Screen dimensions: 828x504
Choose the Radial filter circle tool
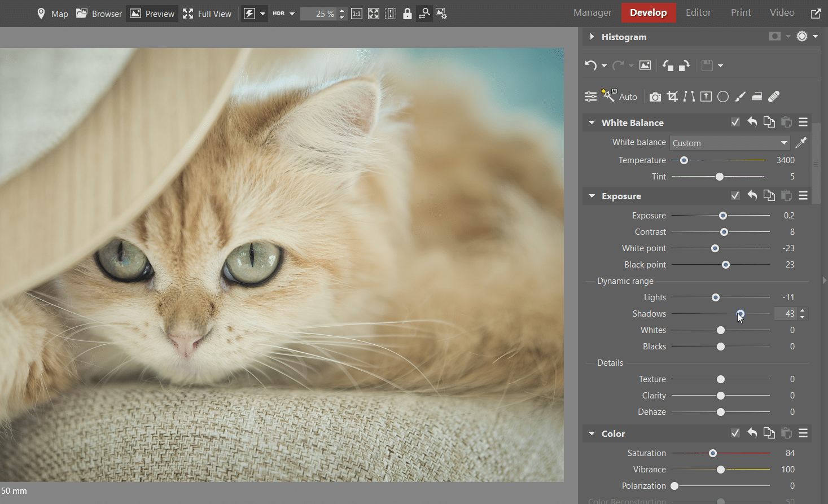(x=722, y=97)
